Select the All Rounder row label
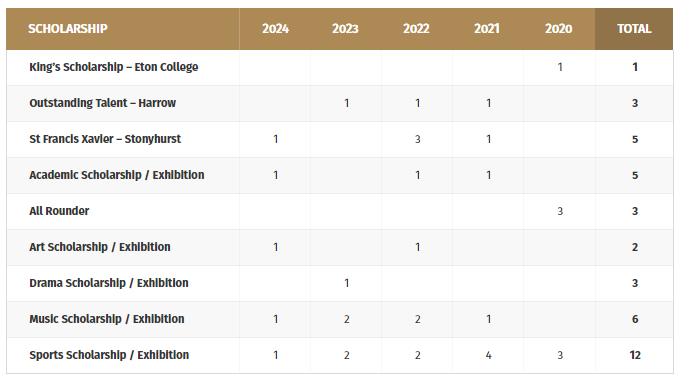The width and height of the screenshot is (681, 382). coord(59,211)
